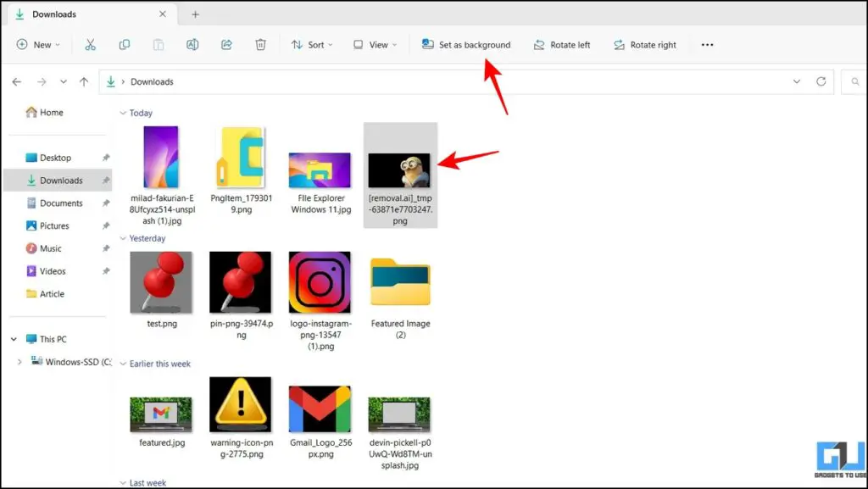
Task: Open the See more (...) toolbar menu
Action: (x=708, y=44)
